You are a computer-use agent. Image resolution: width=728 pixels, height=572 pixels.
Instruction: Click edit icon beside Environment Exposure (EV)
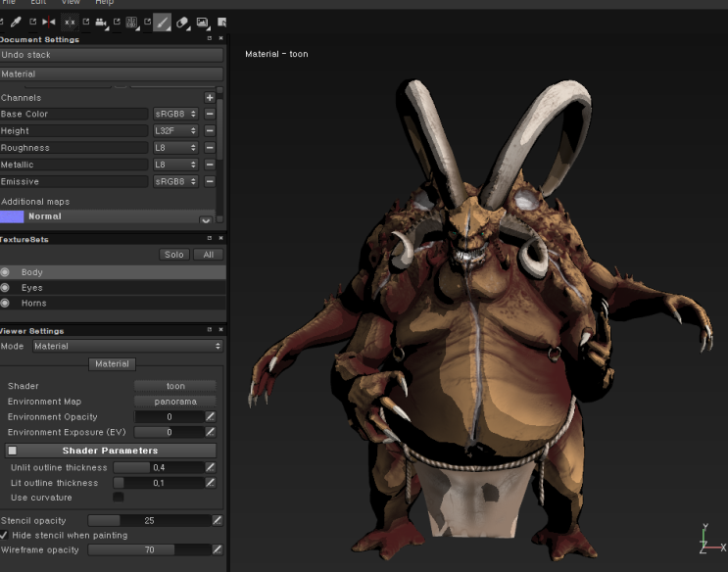[211, 432]
